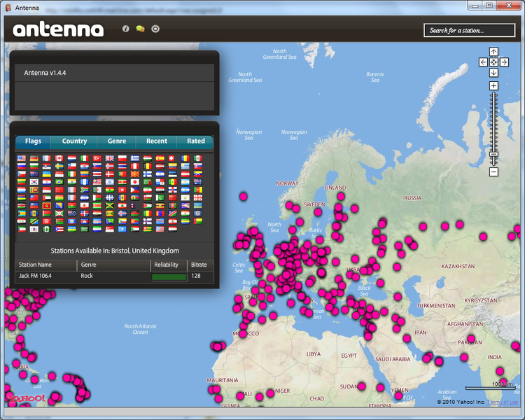Select the Germany flag
Viewport: 525px width, 420px height.
tap(34, 158)
